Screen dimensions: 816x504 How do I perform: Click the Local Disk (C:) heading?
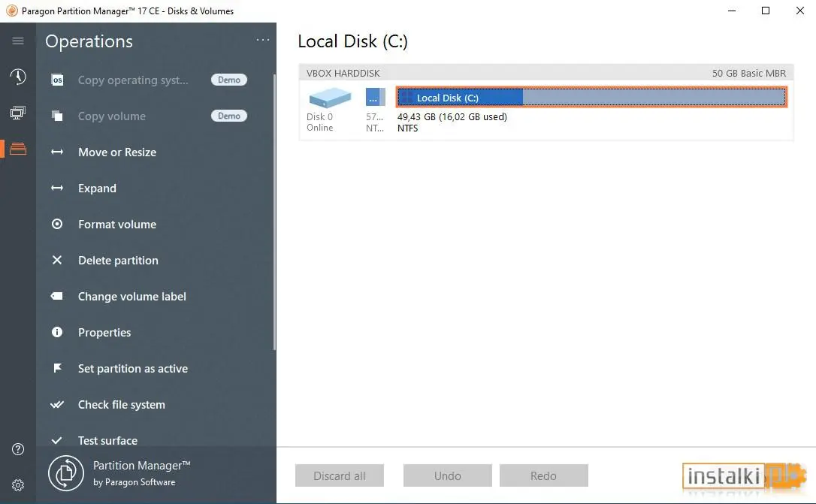[352, 41]
